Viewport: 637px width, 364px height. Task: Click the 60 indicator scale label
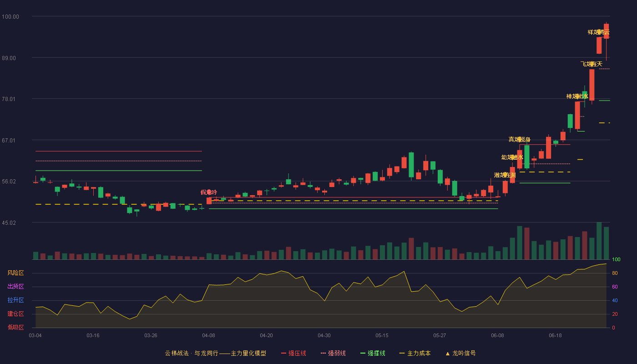pyautogui.click(x=615, y=287)
